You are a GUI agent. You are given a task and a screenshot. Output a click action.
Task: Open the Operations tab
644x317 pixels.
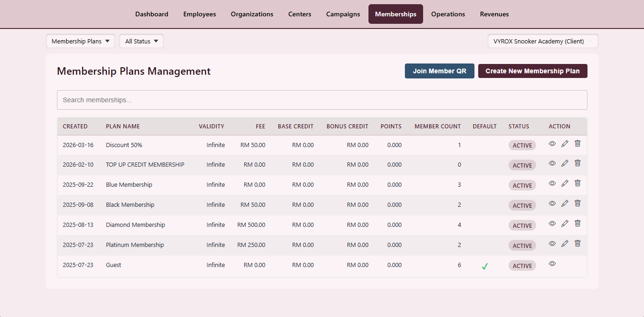pos(448,14)
